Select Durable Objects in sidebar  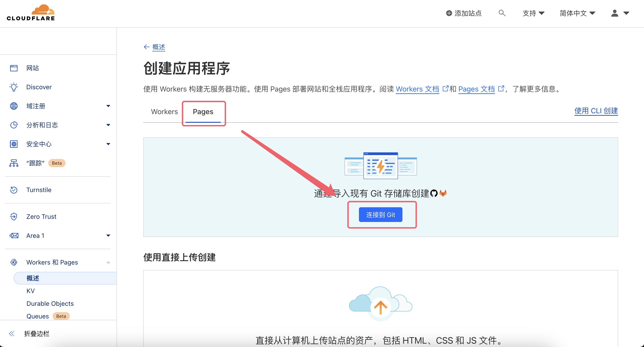click(x=50, y=304)
